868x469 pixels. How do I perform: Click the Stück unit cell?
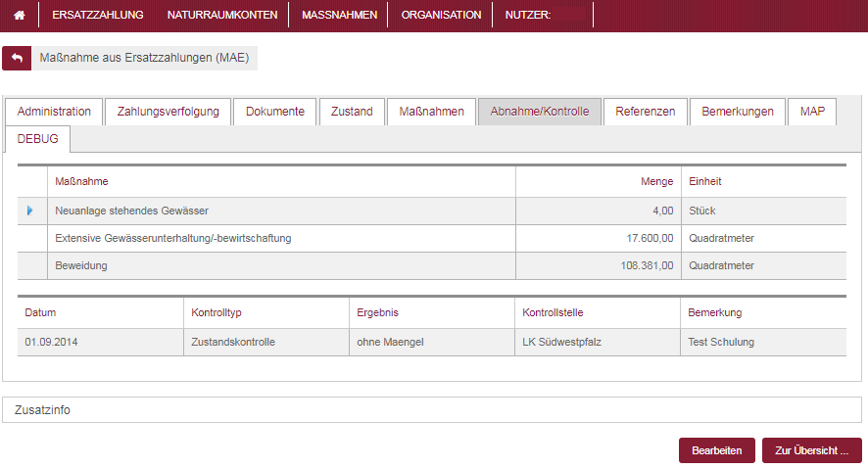pos(764,211)
